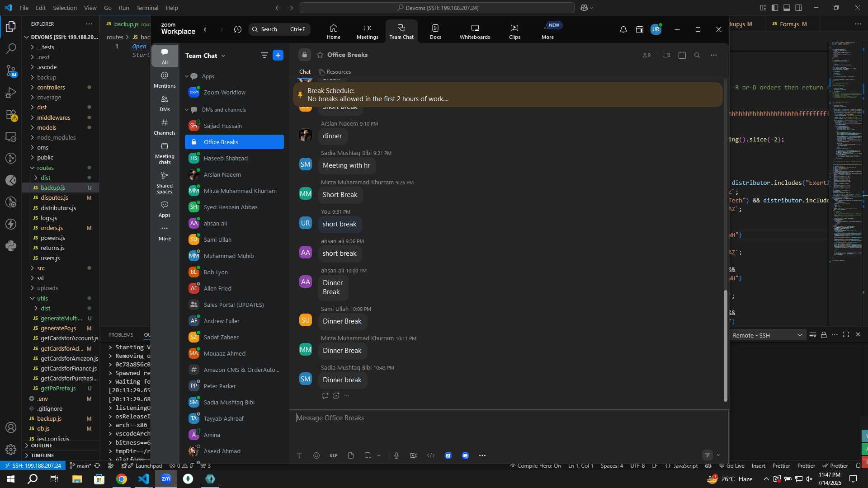Image resolution: width=868 pixels, height=488 pixels.
Task: Click Message Office Breaks input field
Action: tap(509, 418)
